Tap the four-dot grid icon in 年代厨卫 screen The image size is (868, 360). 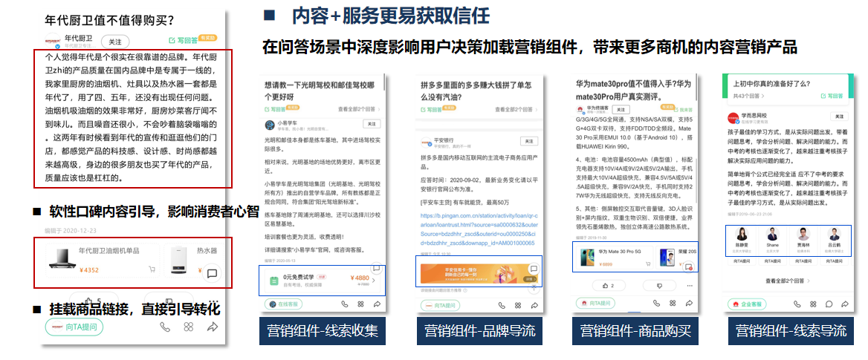(189, 327)
